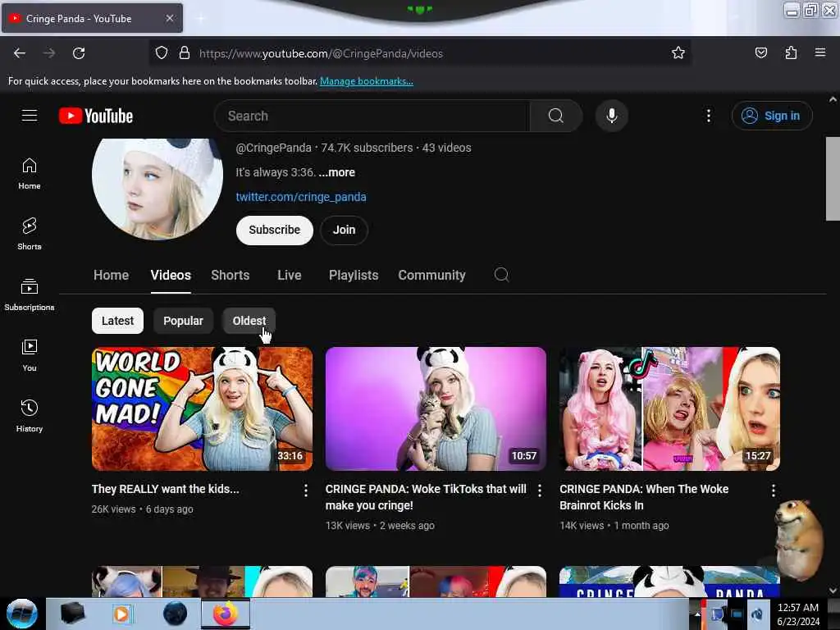Open 'When The Woke Brainrot Kicks In' title

[x=644, y=497]
